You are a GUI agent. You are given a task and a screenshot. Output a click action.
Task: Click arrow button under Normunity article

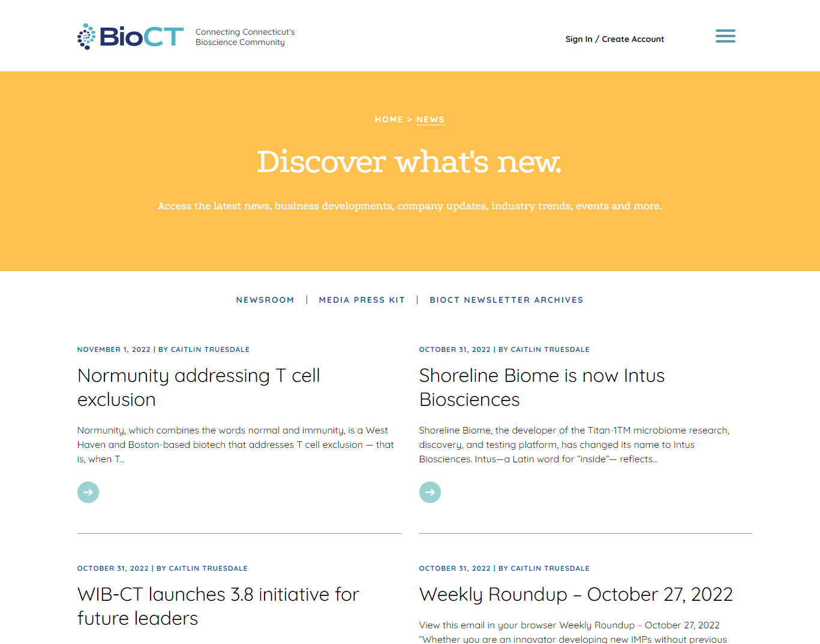point(88,492)
